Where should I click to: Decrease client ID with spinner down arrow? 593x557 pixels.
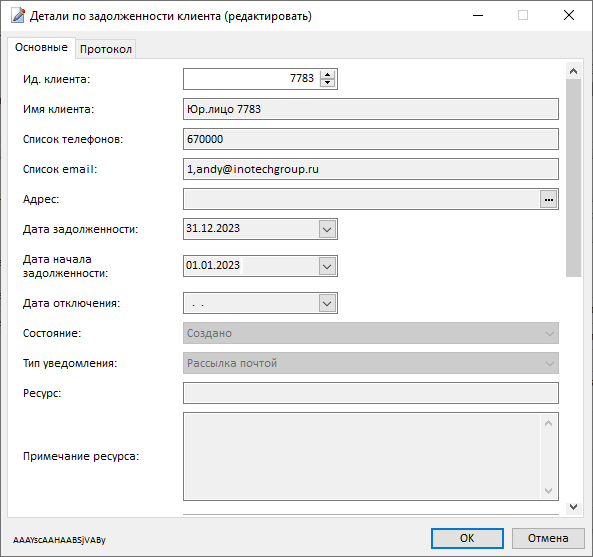tap(328, 83)
